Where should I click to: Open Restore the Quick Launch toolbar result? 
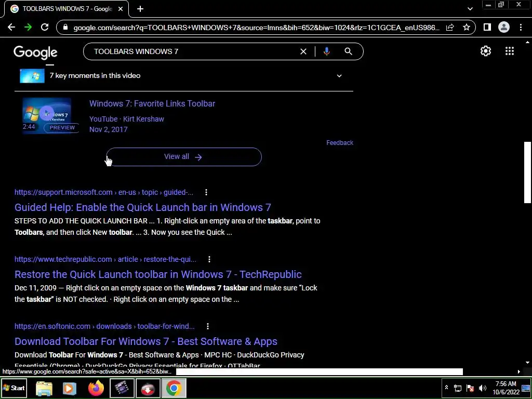coord(158,274)
